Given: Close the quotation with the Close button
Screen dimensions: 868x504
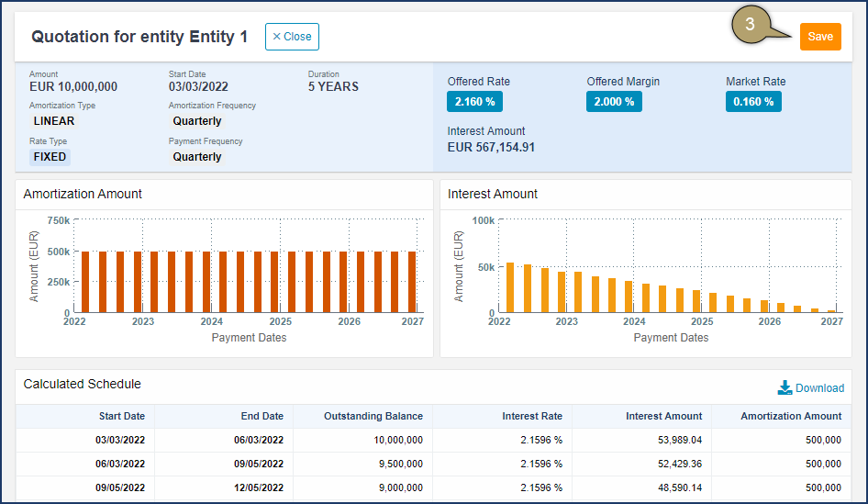Looking at the screenshot, I should (292, 37).
